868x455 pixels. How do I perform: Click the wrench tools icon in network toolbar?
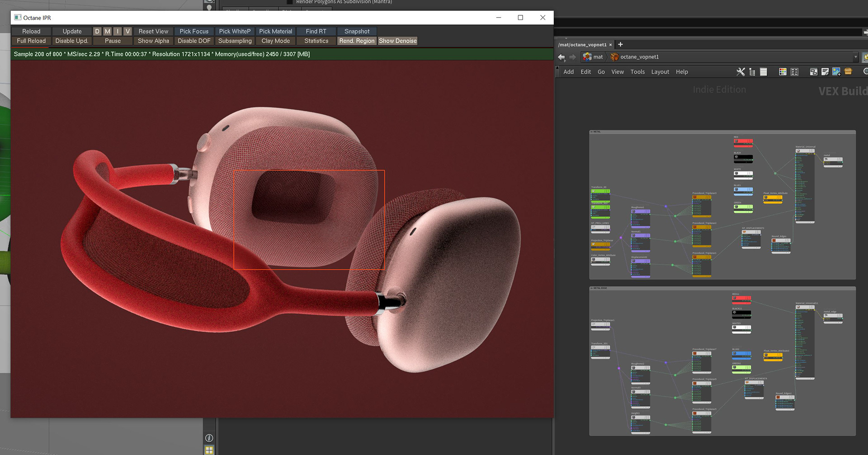pyautogui.click(x=741, y=72)
